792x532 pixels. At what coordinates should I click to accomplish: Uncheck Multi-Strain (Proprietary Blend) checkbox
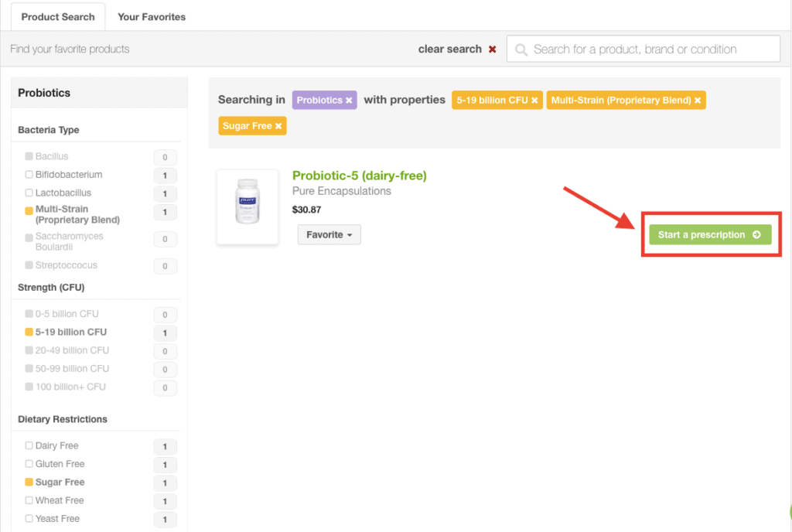pos(29,210)
